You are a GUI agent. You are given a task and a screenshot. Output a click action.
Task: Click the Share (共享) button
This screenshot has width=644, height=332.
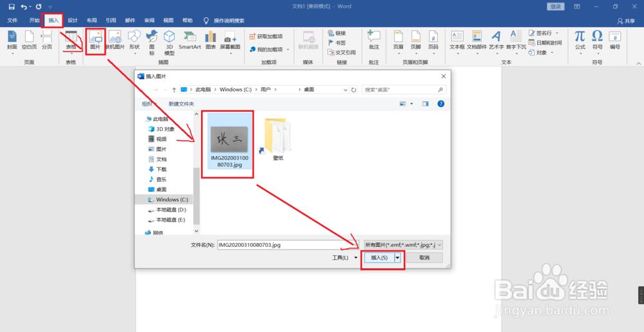click(627, 21)
